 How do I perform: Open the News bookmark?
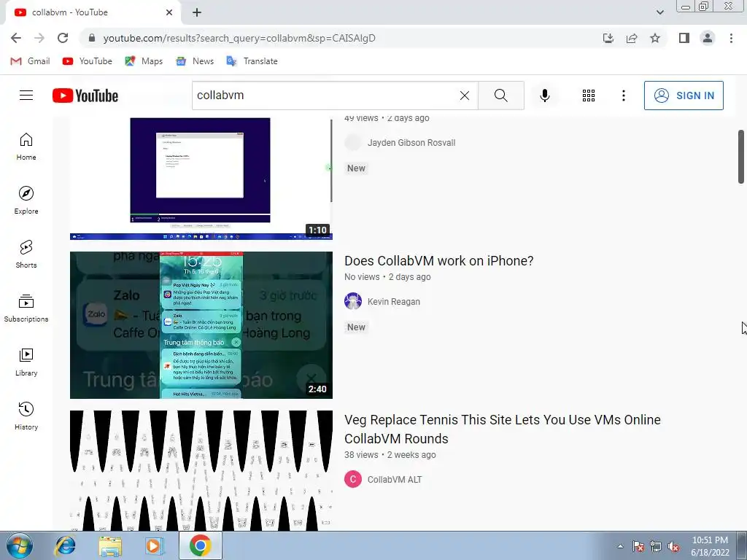[194, 61]
